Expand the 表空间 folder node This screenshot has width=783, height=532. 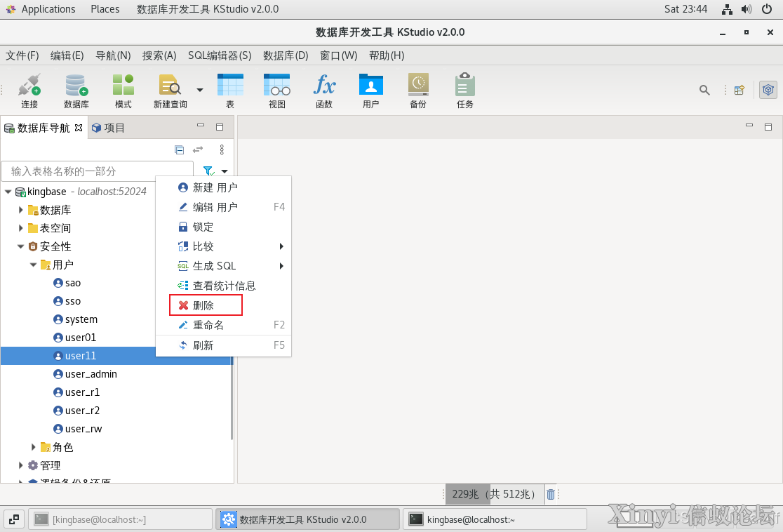[20, 228]
